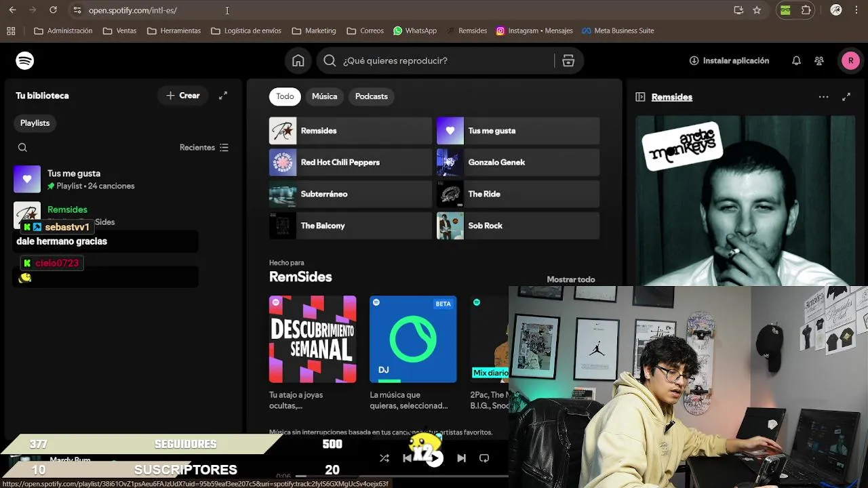Reload the browser page
Screen dimensions: 868x488
click(53, 10)
